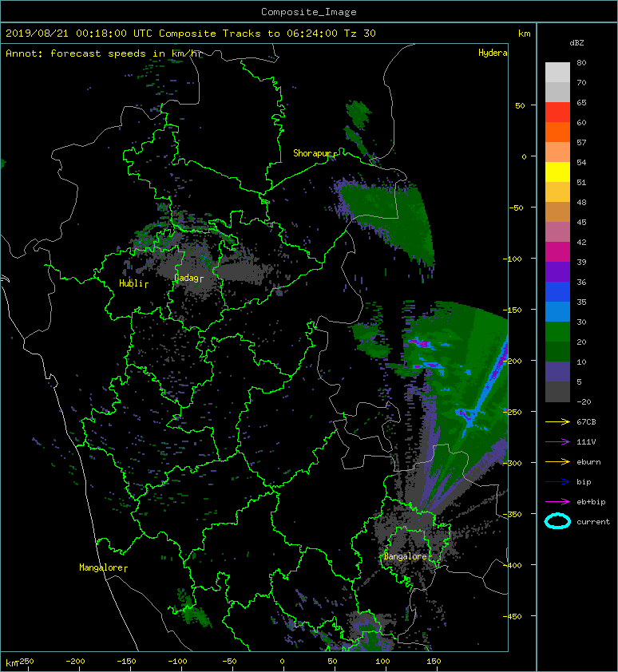Viewport: 618px width, 672px height.
Task: Click the magenta eb+bip arrow legend icon
Action: [x=557, y=502]
